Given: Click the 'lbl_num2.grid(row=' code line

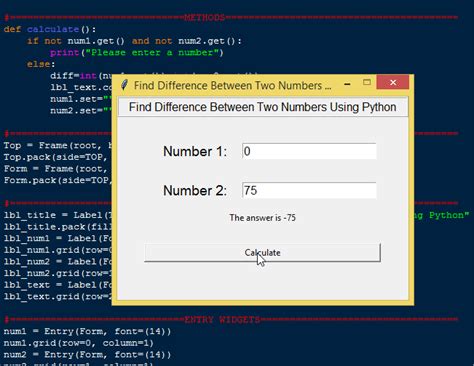Looking at the screenshot, I should (58, 273).
